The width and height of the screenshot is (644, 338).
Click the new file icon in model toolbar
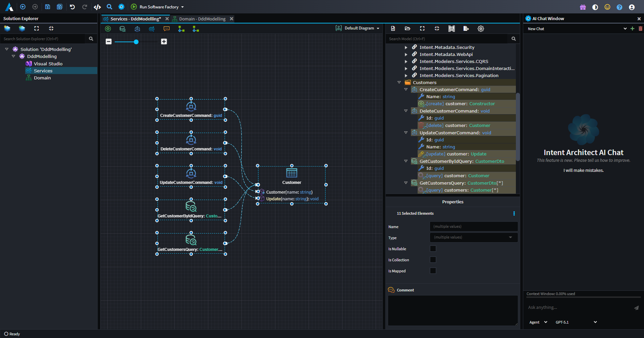[393, 28]
